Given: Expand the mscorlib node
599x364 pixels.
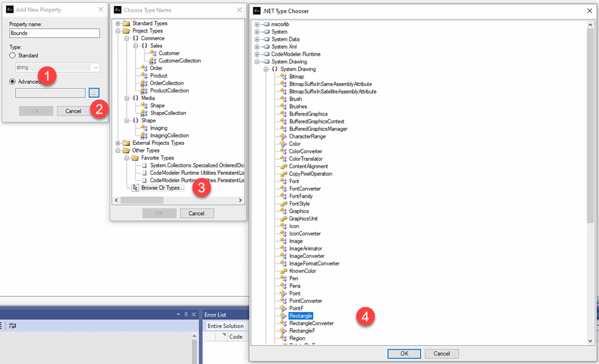Looking at the screenshot, I should (256, 24).
